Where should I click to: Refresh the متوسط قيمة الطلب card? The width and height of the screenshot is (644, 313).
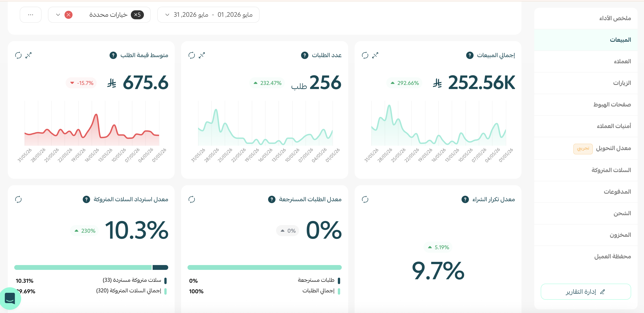pyautogui.click(x=19, y=55)
